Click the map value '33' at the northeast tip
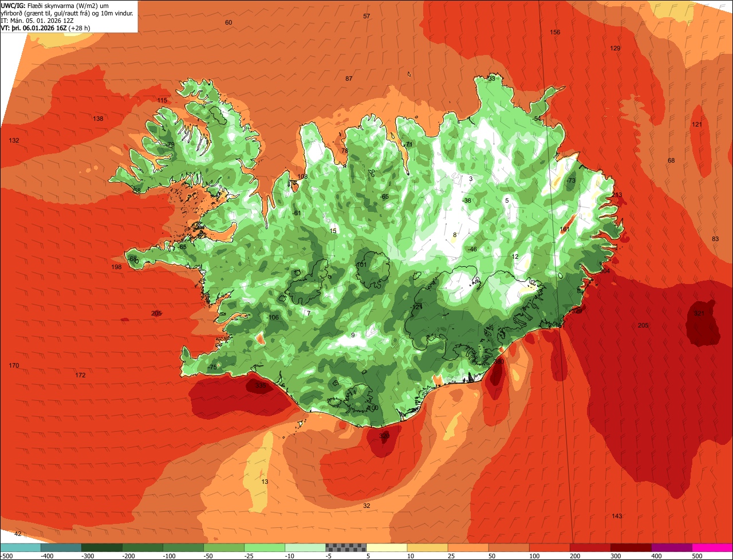Viewport: 733px width, 560px height. [x=491, y=79]
